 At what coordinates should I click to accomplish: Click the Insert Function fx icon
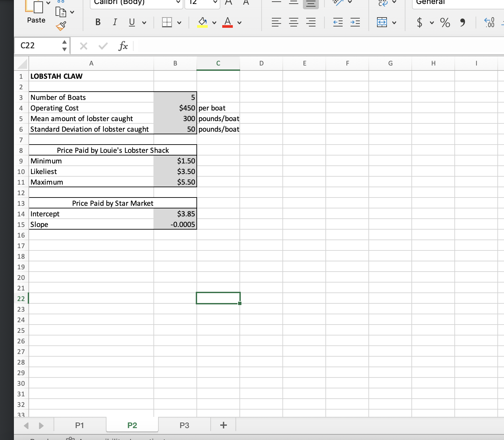[123, 46]
